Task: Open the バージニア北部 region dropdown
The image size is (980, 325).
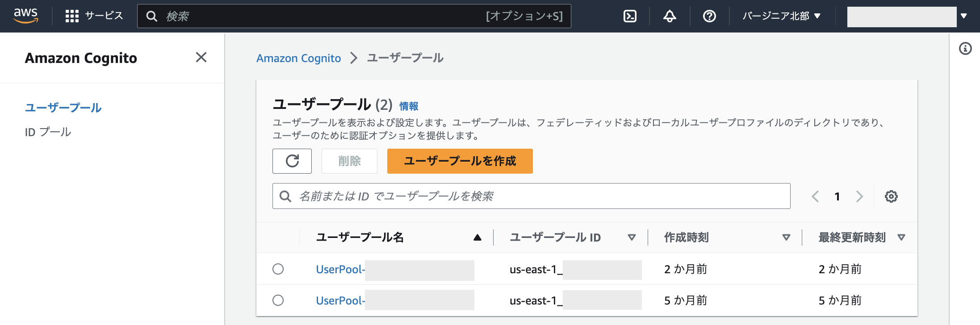Action: (782, 16)
